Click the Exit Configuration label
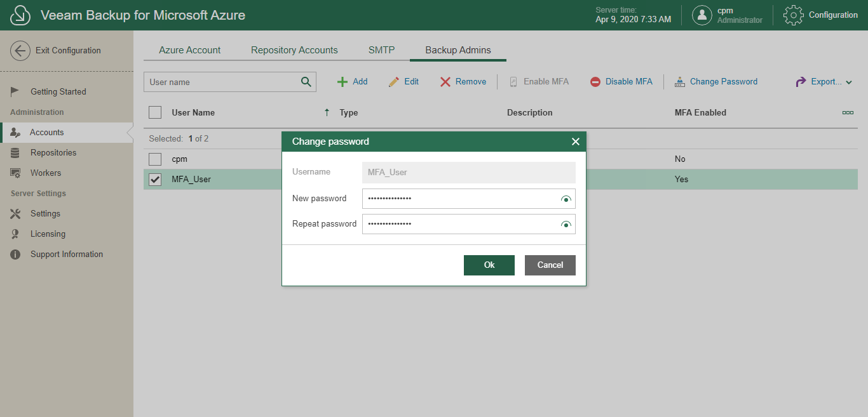This screenshot has width=868, height=417. pos(68,51)
